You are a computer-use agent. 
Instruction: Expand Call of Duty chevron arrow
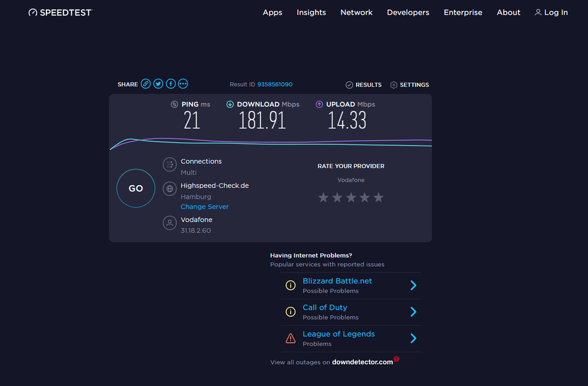pyautogui.click(x=413, y=312)
